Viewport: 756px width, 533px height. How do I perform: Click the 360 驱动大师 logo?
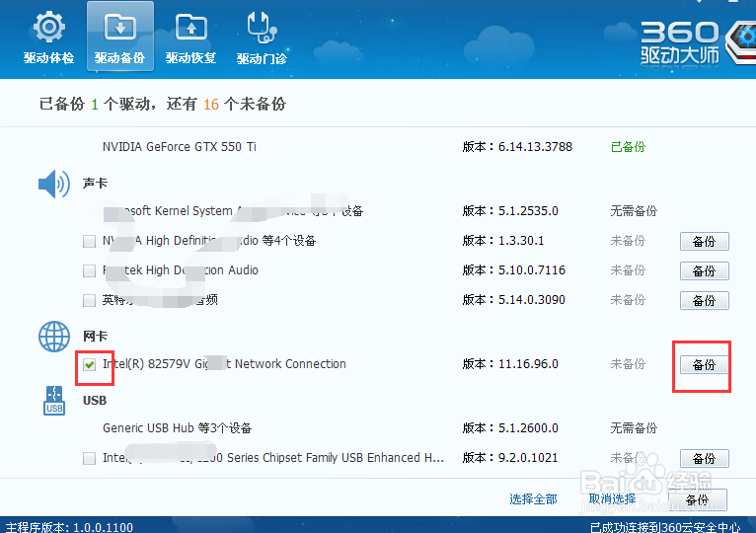pos(698,42)
